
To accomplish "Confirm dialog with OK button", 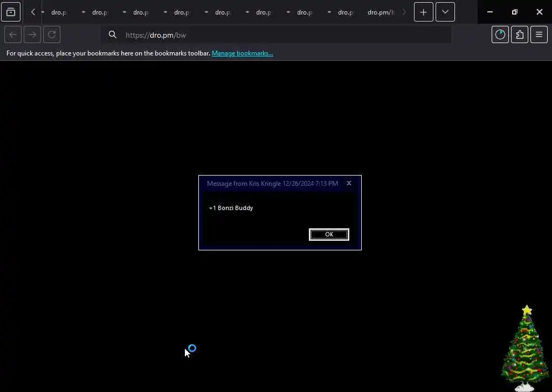I will tap(329, 234).
